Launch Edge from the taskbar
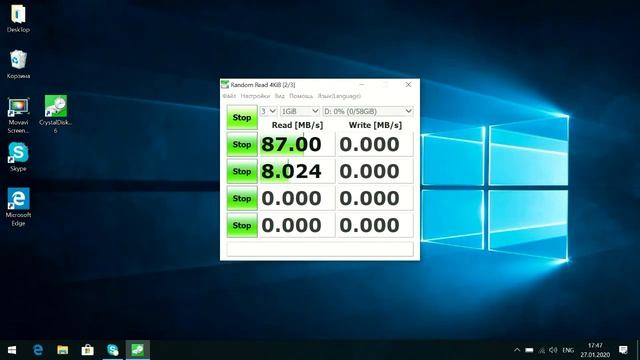Viewport: 640px width, 360px height. 38,350
